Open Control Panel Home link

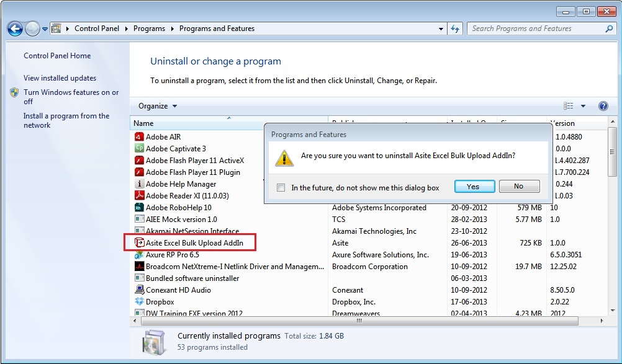click(57, 56)
